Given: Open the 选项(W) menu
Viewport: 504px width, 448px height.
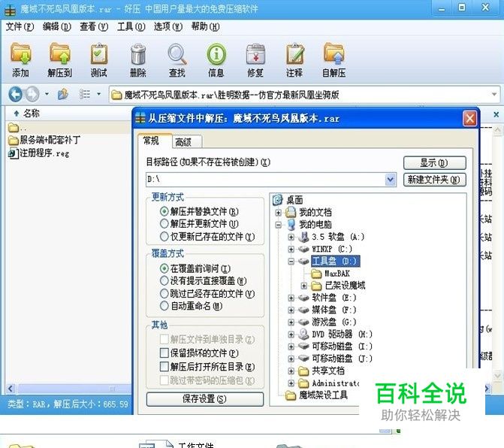Looking at the screenshot, I should (168, 26).
